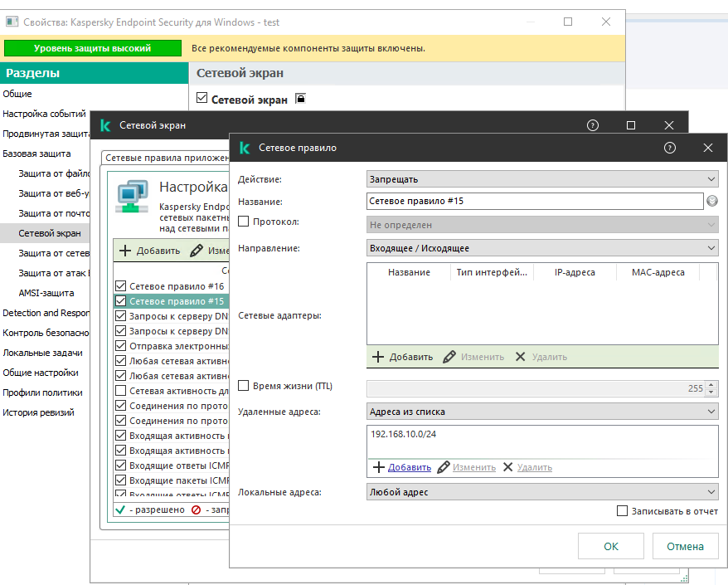
Task: Click the round icon beside the Название field
Action: [x=712, y=201]
